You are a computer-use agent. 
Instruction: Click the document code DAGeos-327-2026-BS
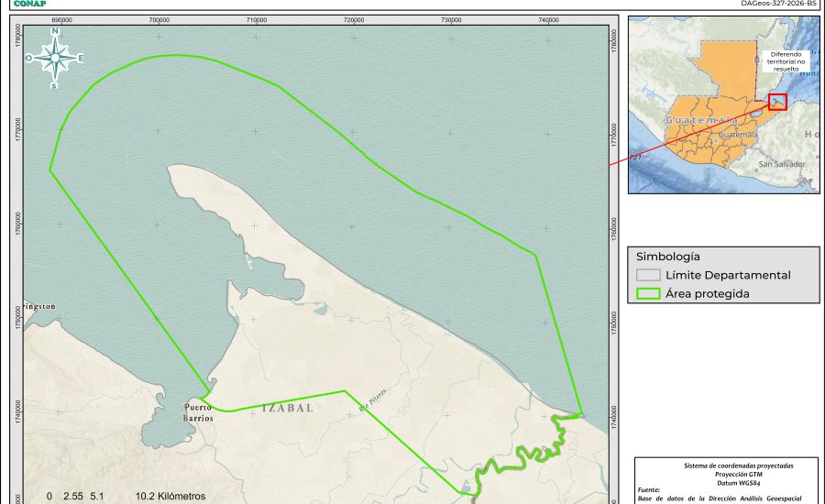coord(778,4)
